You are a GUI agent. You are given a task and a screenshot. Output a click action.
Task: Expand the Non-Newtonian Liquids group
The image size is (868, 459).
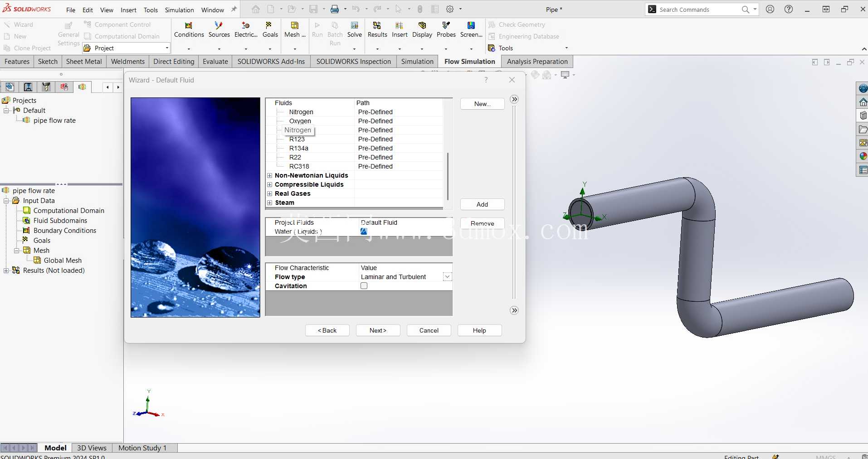click(x=270, y=175)
